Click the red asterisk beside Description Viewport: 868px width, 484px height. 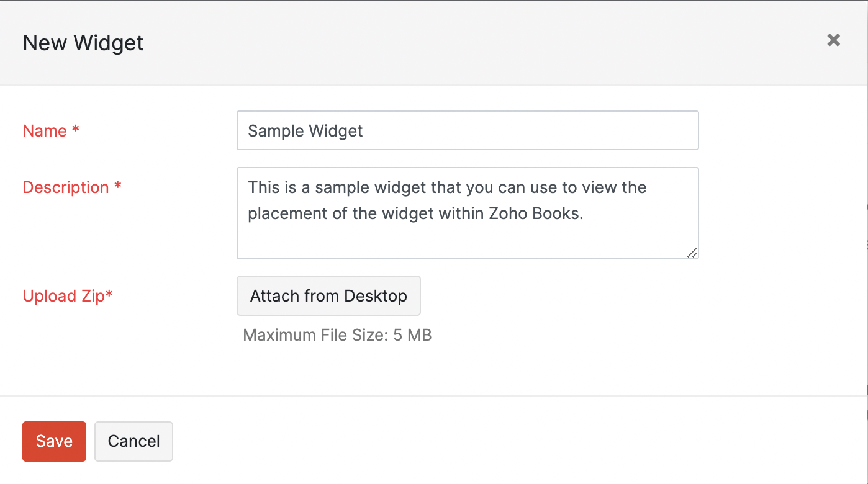(x=118, y=187)
